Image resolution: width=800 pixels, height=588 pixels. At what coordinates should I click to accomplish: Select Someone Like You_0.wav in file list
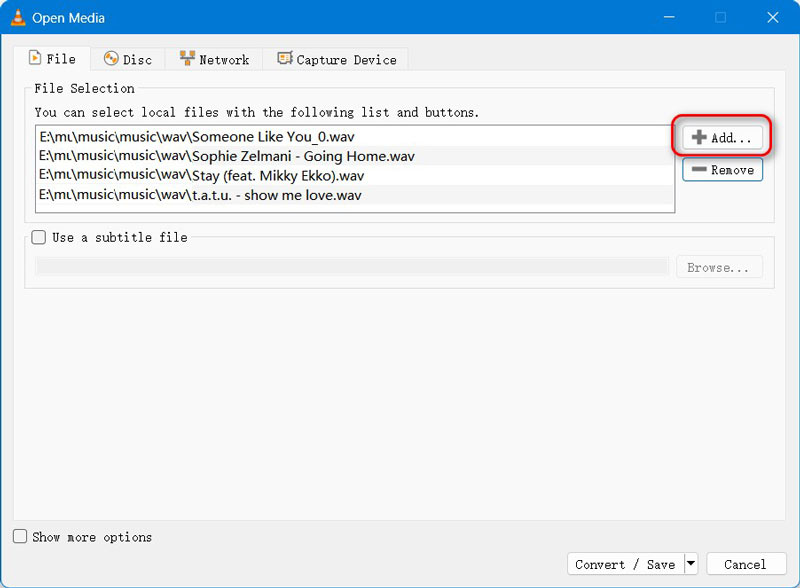[x=355, y=137]
